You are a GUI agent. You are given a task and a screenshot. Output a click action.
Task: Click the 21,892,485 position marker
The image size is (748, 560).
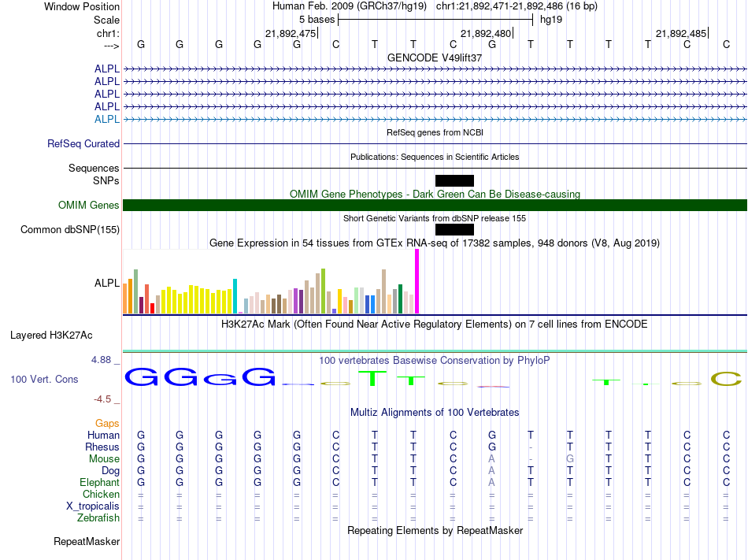point(681,33)
